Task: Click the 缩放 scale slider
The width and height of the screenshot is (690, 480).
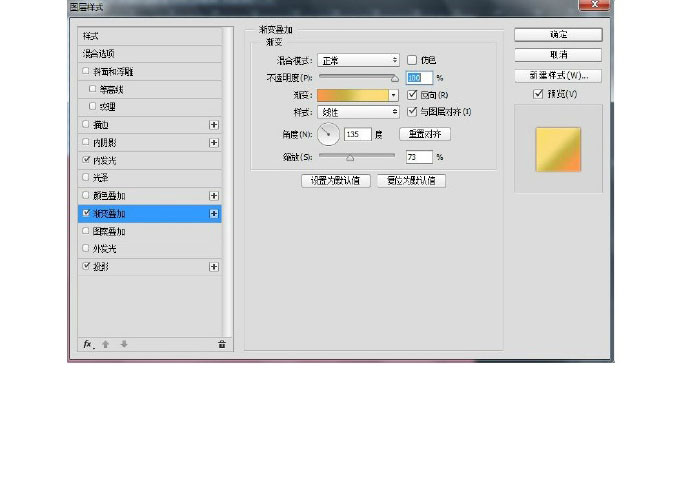Action: click(357, 156)
